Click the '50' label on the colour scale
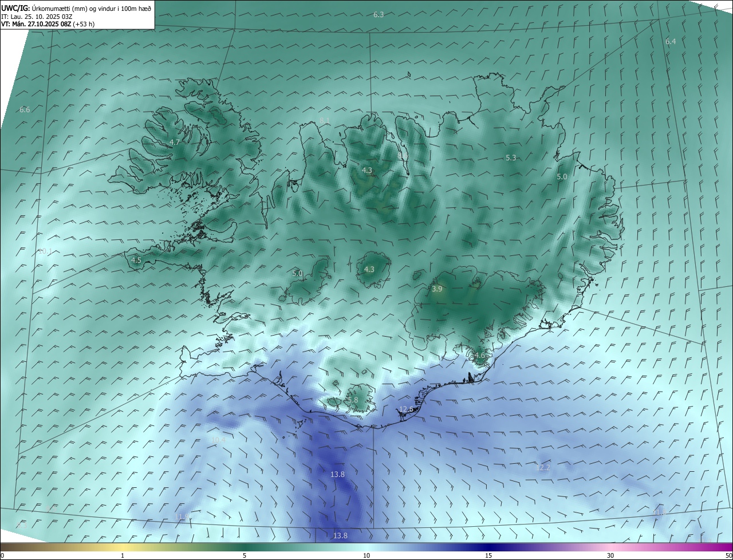This screenshot has height=560, width=733. point(728,555)
